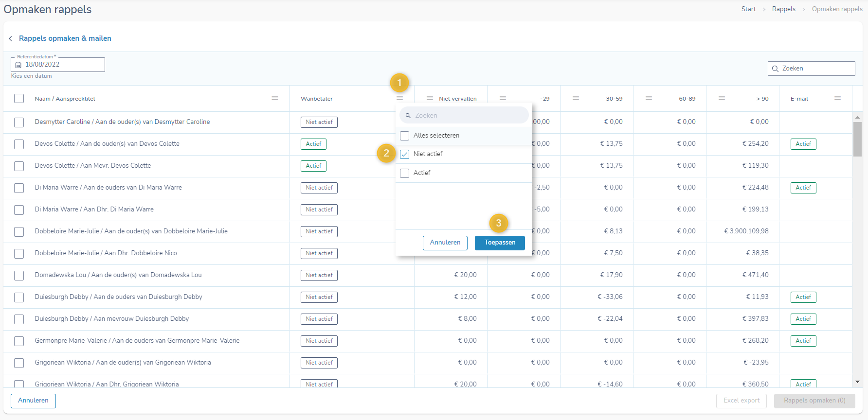Click the calendar icon in Referentiedatum field
This screenshot has height=420, width=868.
[18, 65]
